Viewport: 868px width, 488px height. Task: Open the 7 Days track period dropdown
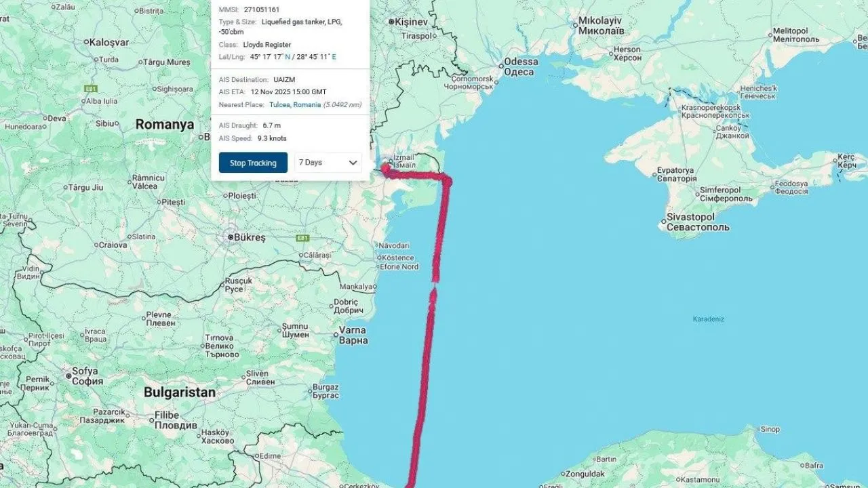point(328,163)
